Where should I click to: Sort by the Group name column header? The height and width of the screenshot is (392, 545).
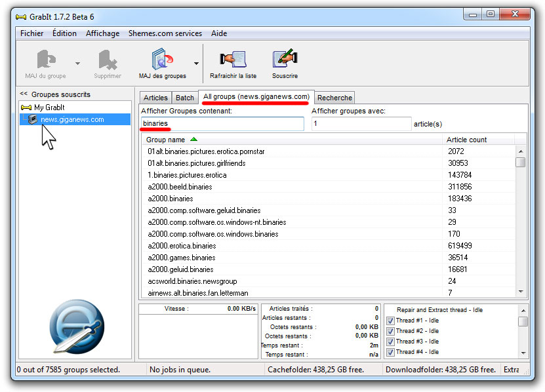tap(292, 140)
